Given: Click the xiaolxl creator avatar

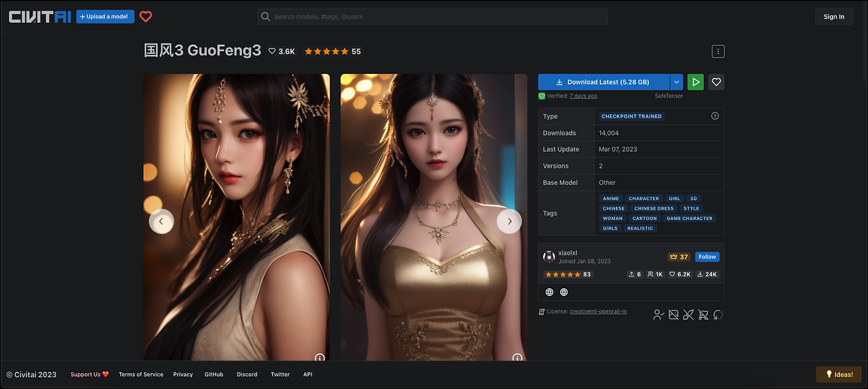Looking at the screenshot, I should (x=549, y=256).
